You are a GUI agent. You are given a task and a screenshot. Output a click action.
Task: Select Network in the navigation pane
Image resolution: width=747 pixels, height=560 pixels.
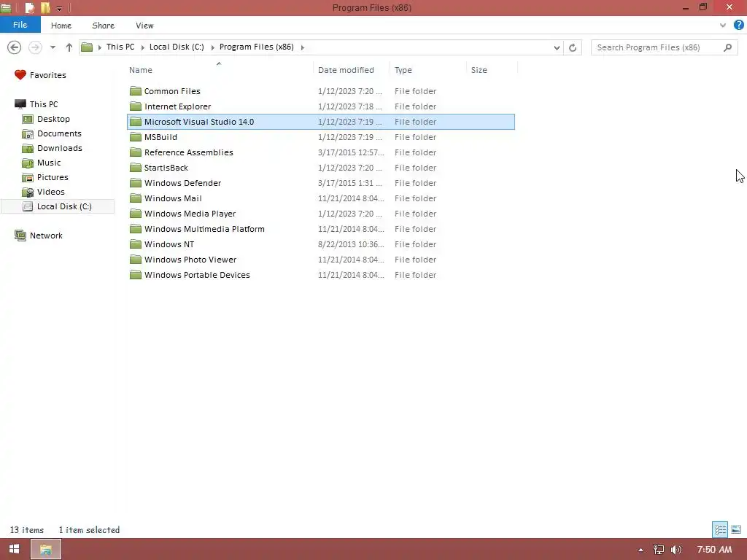38,236
